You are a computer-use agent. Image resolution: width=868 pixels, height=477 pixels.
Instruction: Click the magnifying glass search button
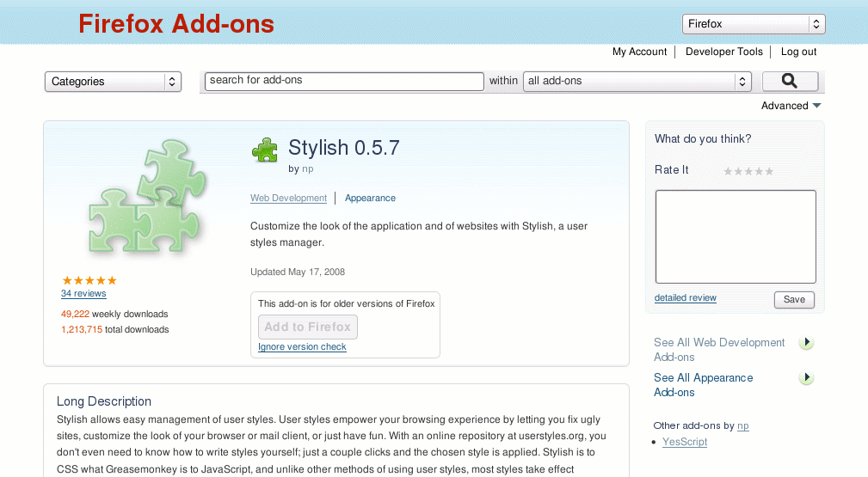pyautogui.click(x=790, y=82)
